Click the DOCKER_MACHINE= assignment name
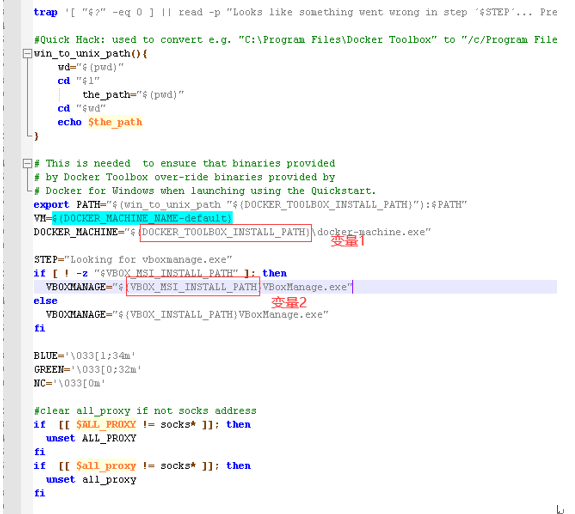This screenshot has width=575, height=514. [x=76, y=232]
